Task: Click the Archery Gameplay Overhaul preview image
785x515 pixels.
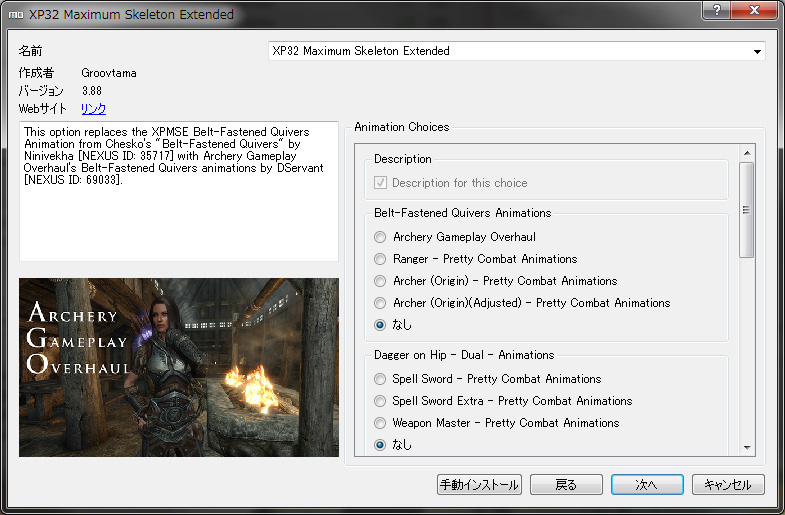Action: click(179, 367)
